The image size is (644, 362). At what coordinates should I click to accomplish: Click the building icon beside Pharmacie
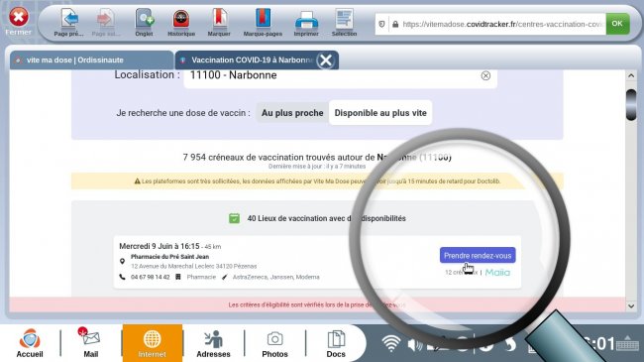tap(177, 277)
